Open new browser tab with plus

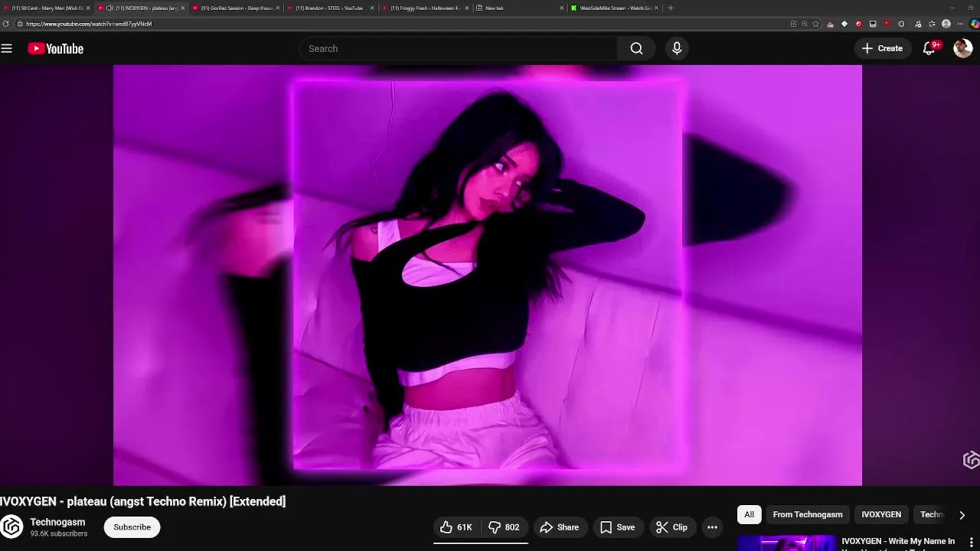[671, 8]
